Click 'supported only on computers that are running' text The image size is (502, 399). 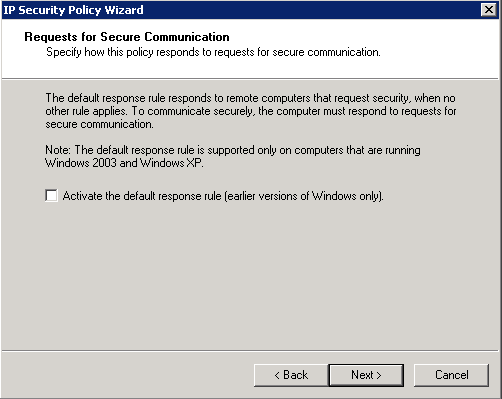[x=314, y=150]
